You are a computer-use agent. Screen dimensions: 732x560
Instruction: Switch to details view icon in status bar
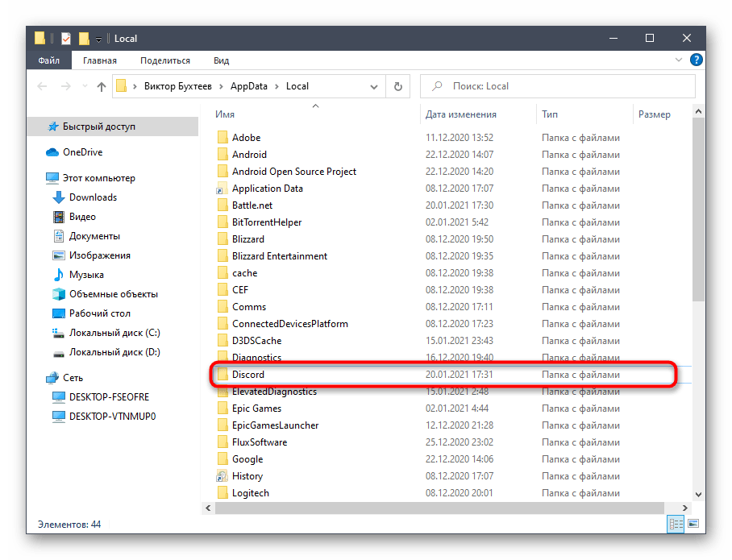coord(675,525)
